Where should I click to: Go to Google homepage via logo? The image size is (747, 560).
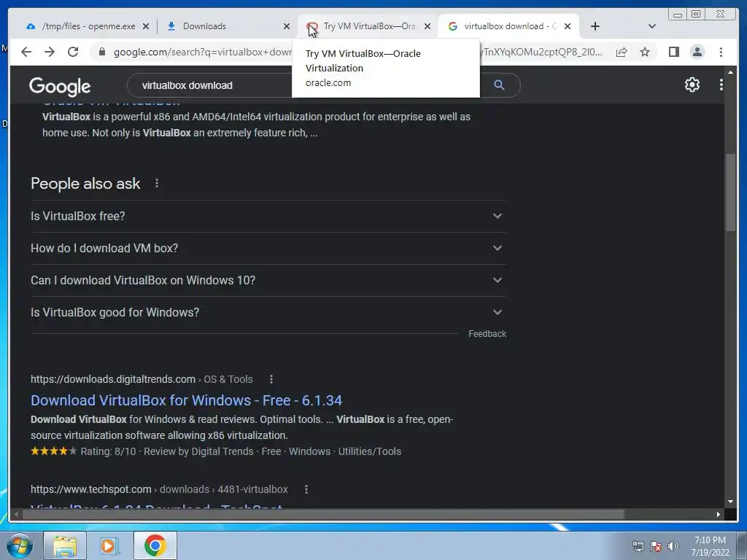(60, 86)
